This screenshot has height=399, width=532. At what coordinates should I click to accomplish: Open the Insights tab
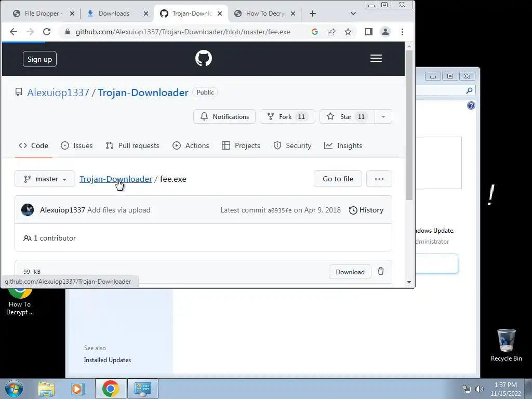(x=343, y=145)
